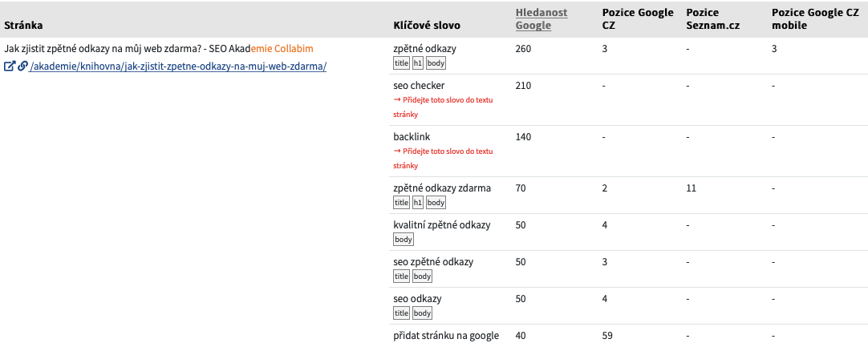Click title tag under zpětné odkazy
Screen dimensions: 868x343
point(401,63)
